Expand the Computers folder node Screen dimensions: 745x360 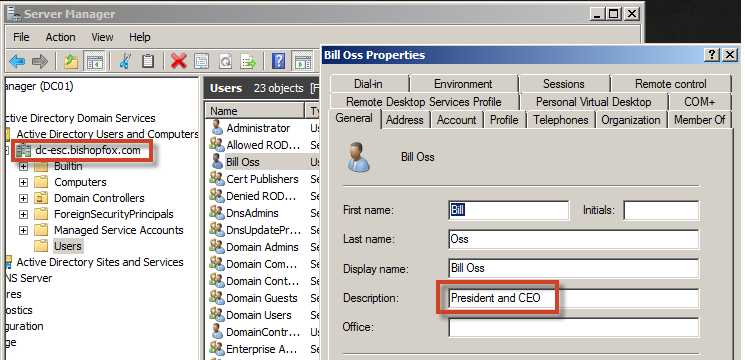tap(23, 182)
